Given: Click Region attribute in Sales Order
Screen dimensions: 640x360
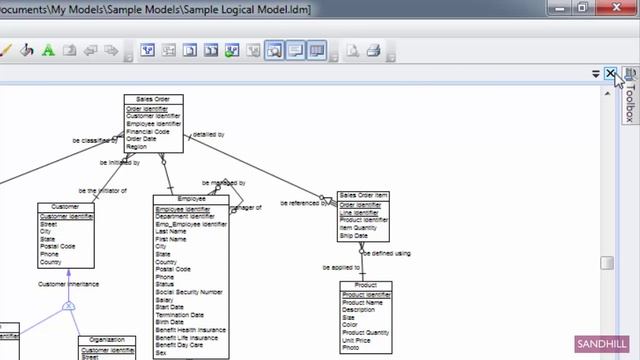Looking at the screenshot, I should point(136,147).
